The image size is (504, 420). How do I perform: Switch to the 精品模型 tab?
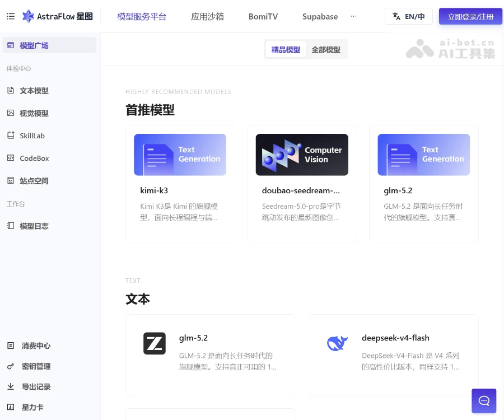[x=286, y=49]
